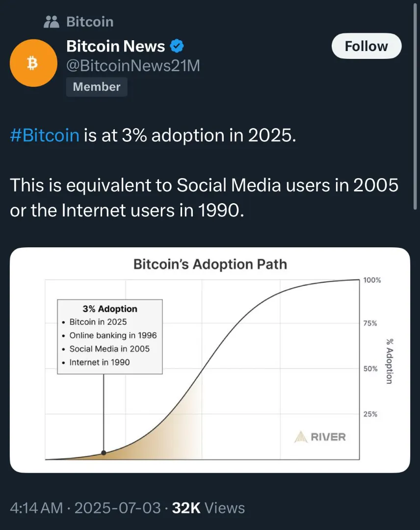Open the Bitcoin News orange avatar
This screenshot has width=420, height=530.
point(33,63)
